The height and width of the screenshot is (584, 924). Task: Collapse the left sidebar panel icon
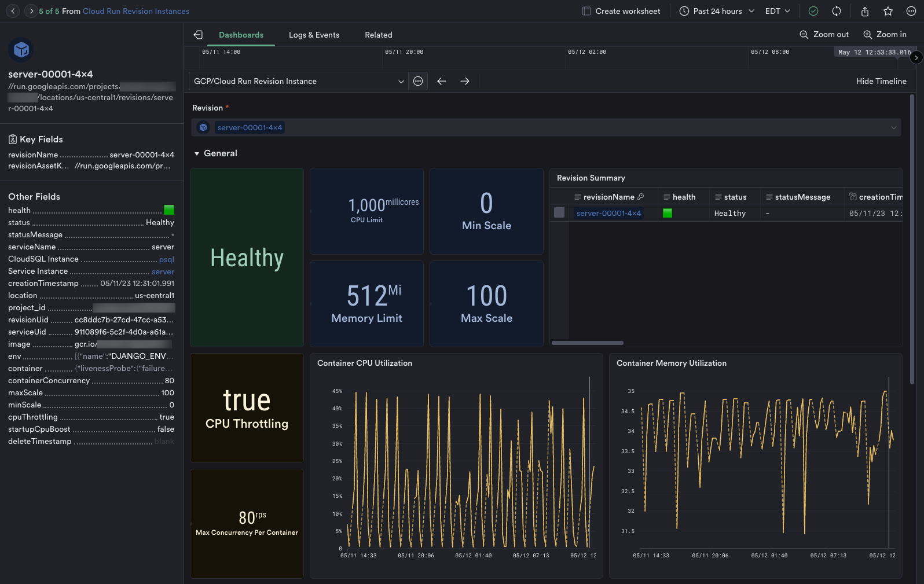[x=198, y=35]
